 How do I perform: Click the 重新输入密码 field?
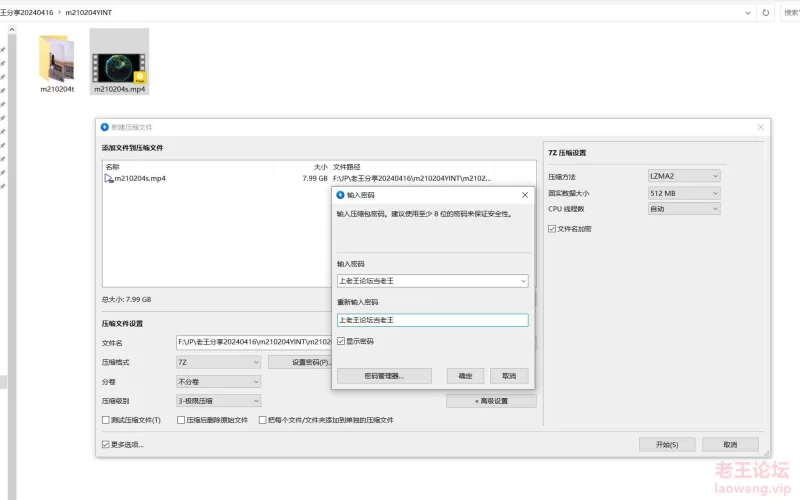click(x=433, y=320)
